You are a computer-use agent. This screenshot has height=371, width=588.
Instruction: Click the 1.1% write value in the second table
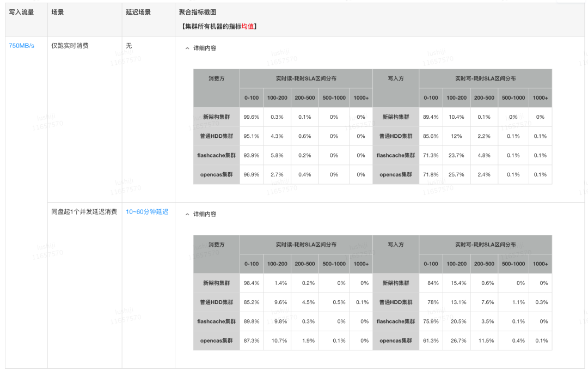coord(518,302)
